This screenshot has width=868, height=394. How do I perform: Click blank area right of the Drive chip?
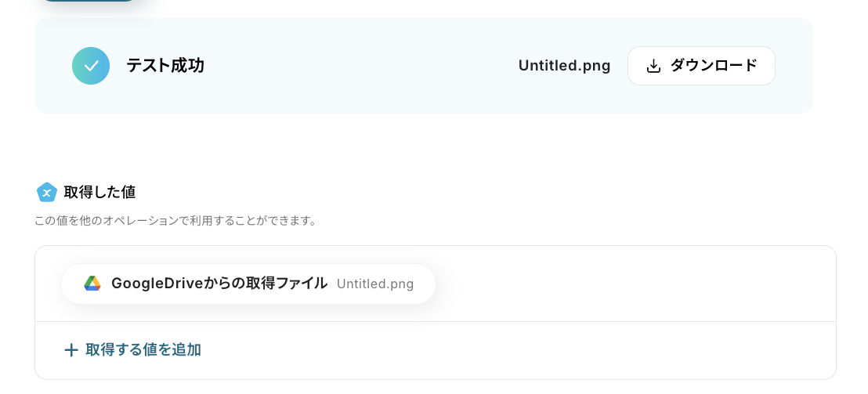click(627, 284)
